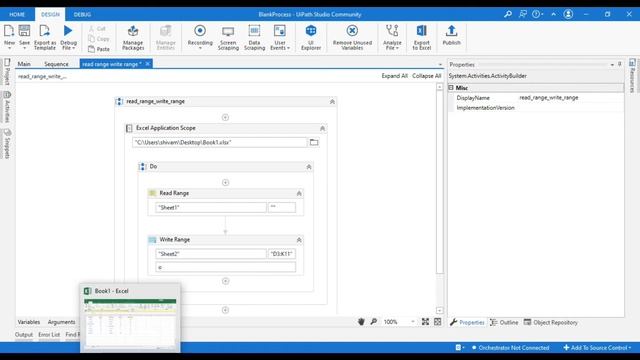Add activity above Excel Application Scope
Image resolution: width=640 pixels, height=360 pixels.
coord(225,118)
